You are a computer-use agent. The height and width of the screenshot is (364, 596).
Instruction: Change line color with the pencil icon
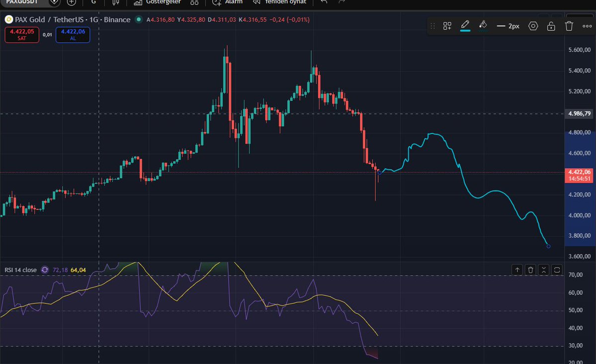(x=465, y=25)
